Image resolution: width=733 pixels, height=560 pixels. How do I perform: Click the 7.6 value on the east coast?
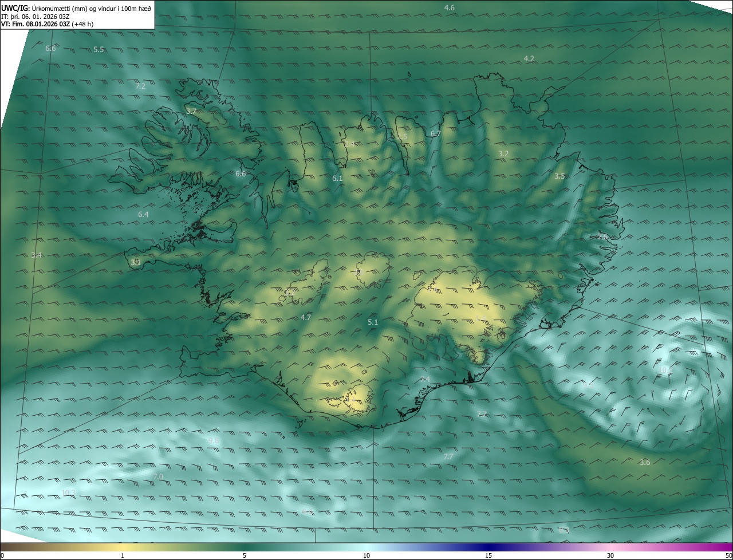602,237
